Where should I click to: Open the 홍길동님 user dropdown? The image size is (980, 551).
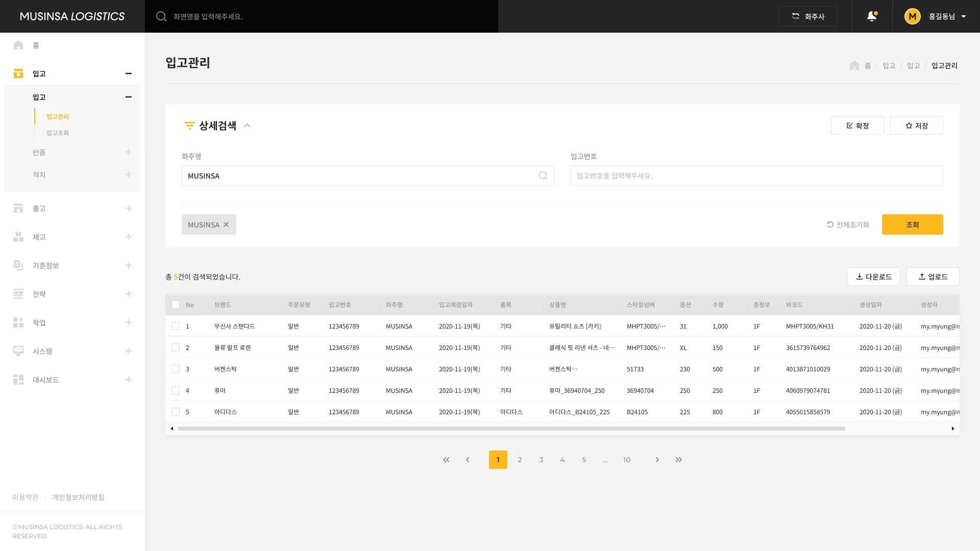(963, 16)
